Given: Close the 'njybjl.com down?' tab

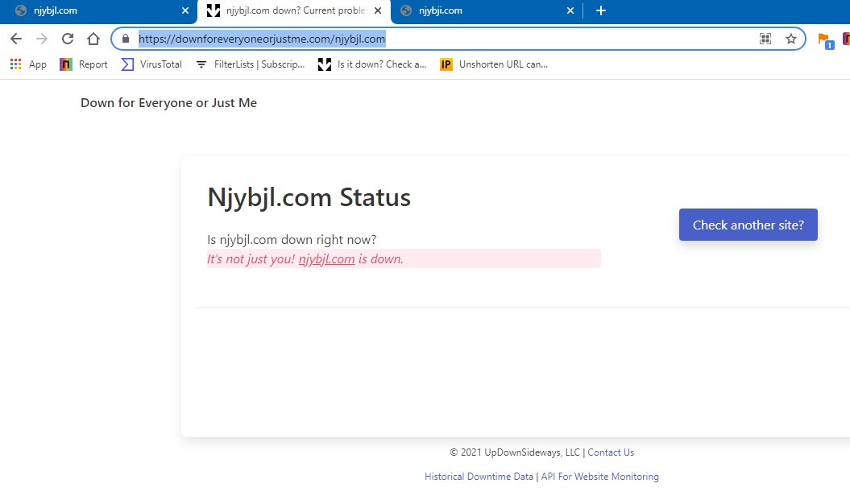Looking at the screenshot, I should 378,10.
